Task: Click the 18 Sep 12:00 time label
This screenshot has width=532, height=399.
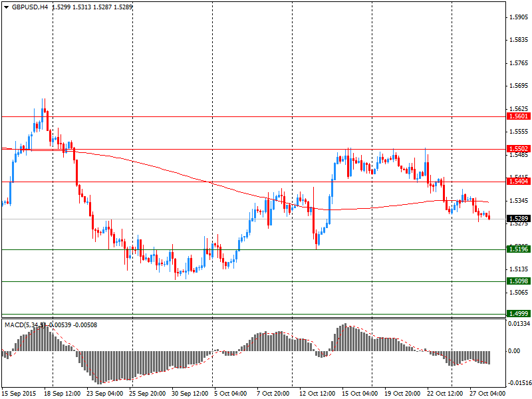Action: [x=63, y=394]
